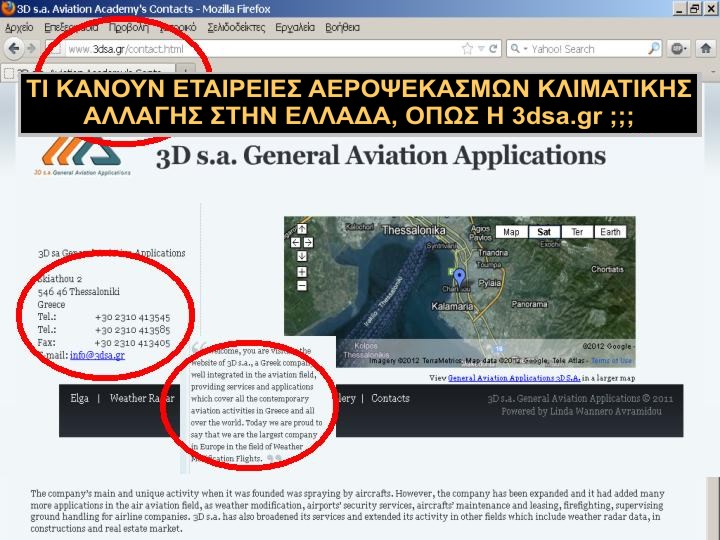Click the magnifier search go icon
Image resolution: width=720 pixels, height=540 pixels.
coord(653,49)
